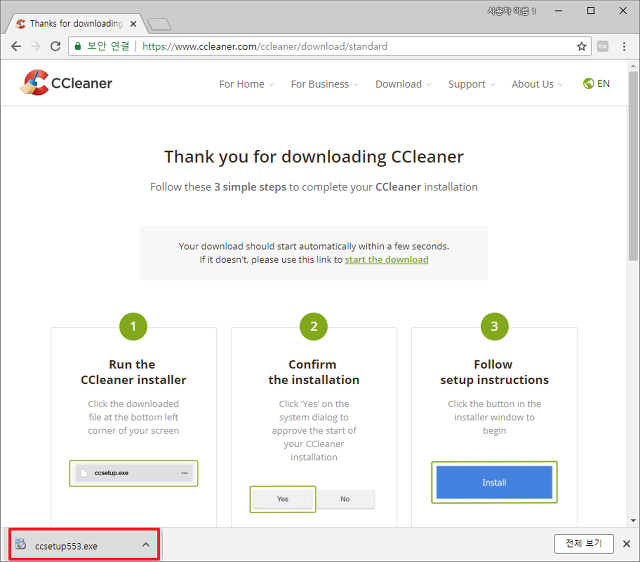Screen dimensions: 640x562
Task: Click the Confirm the installation heading
Action: point(313,372)
